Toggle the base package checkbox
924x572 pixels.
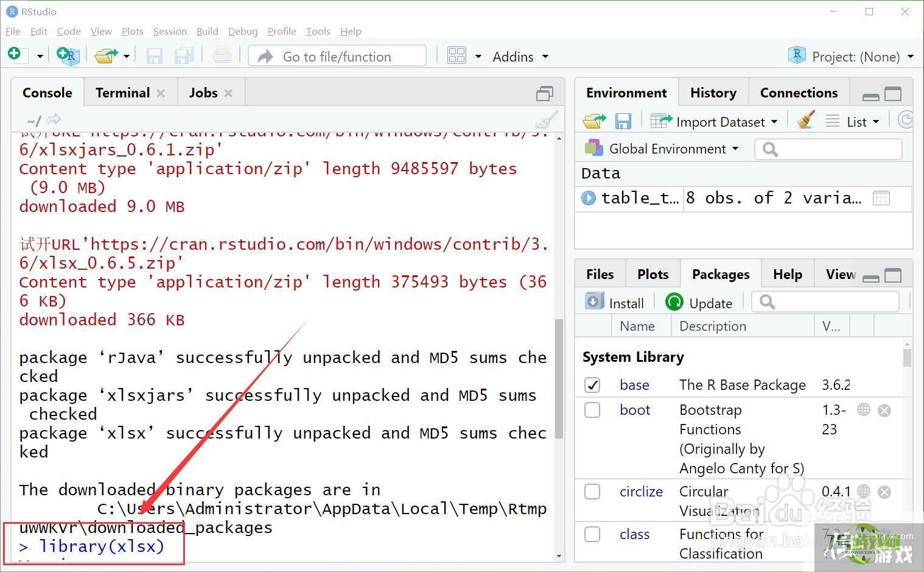592,385
